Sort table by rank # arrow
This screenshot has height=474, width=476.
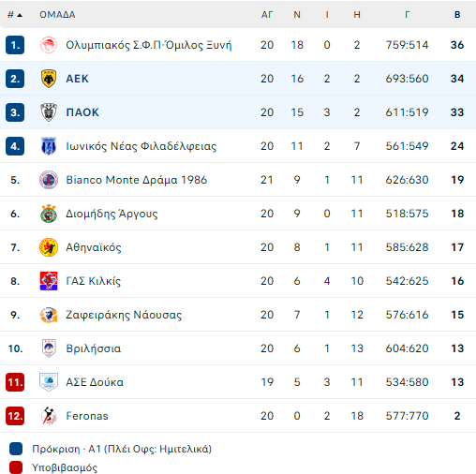(15, 15)
